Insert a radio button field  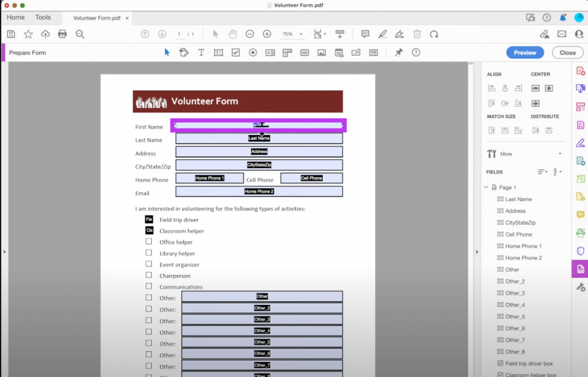tap(252, 52)
